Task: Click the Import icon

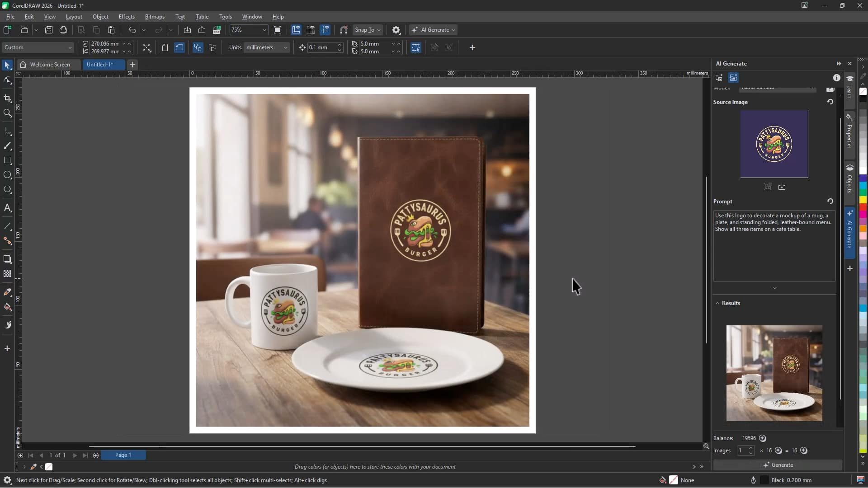Action: 187,30
